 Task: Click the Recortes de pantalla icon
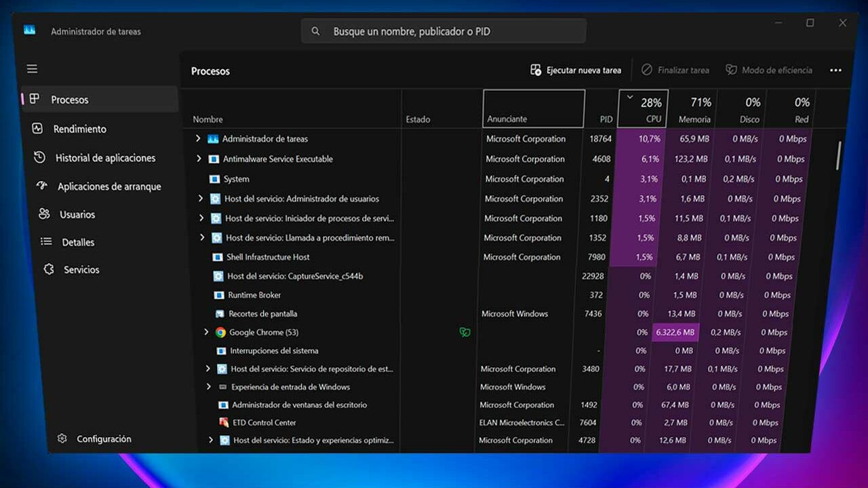click(220, 314)
